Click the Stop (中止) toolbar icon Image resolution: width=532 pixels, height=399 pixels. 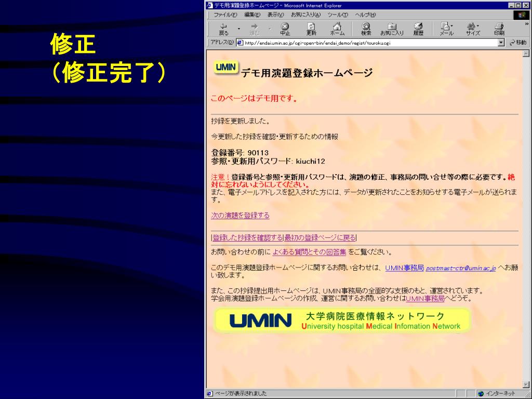click(x=285, y=29)
